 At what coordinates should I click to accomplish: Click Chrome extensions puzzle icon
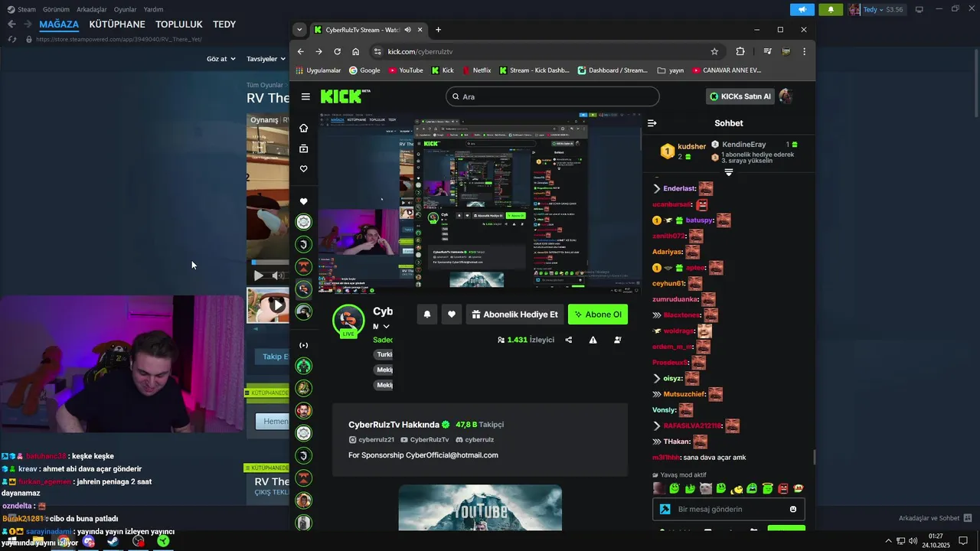(x=740, y=51)
